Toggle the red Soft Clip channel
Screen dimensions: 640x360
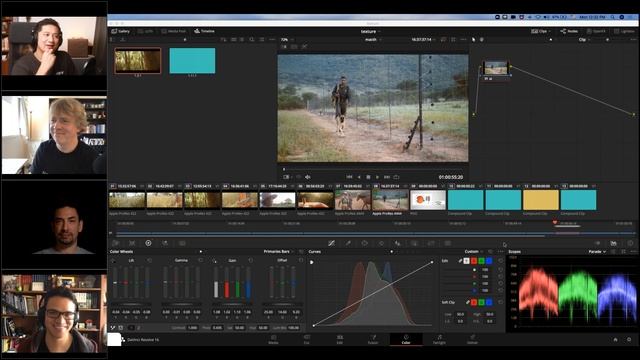click(474, 302)
